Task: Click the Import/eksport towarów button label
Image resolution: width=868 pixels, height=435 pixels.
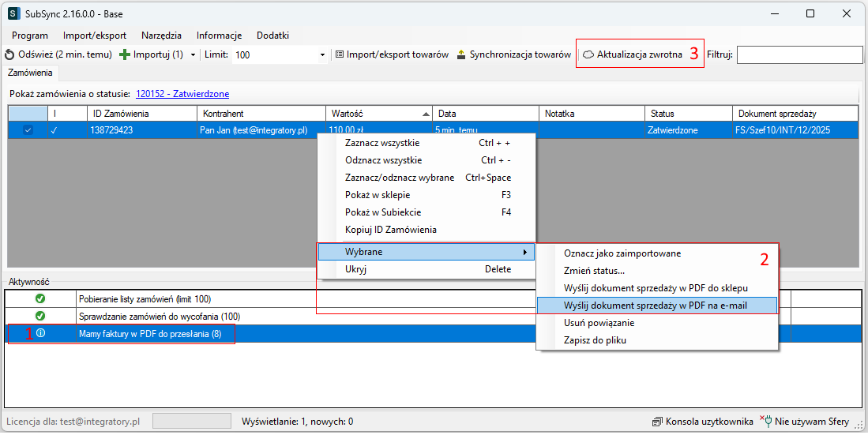Action: (397, 54)
